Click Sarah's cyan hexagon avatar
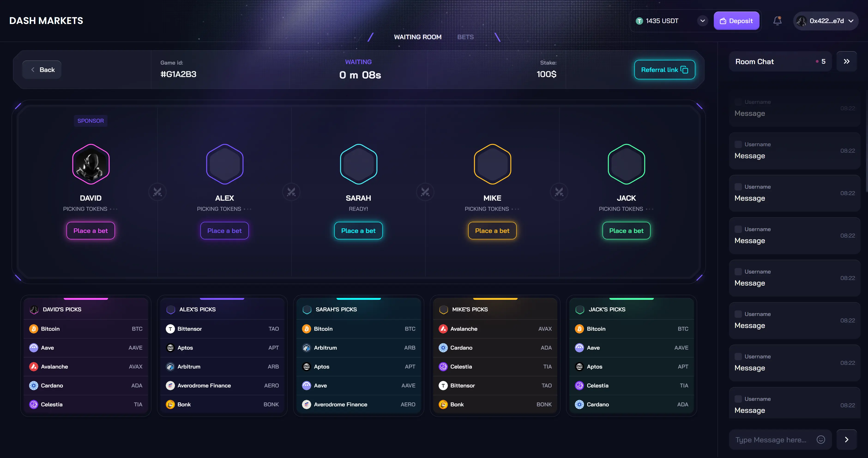This screenshot has width=868, height=458. click(359, 164)
